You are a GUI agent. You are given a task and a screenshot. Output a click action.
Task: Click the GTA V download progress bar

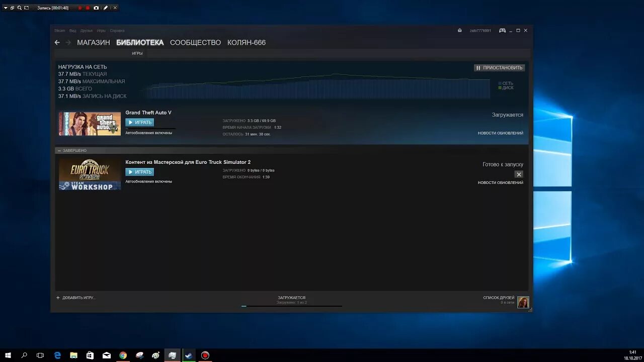click(x=151, y=128)
